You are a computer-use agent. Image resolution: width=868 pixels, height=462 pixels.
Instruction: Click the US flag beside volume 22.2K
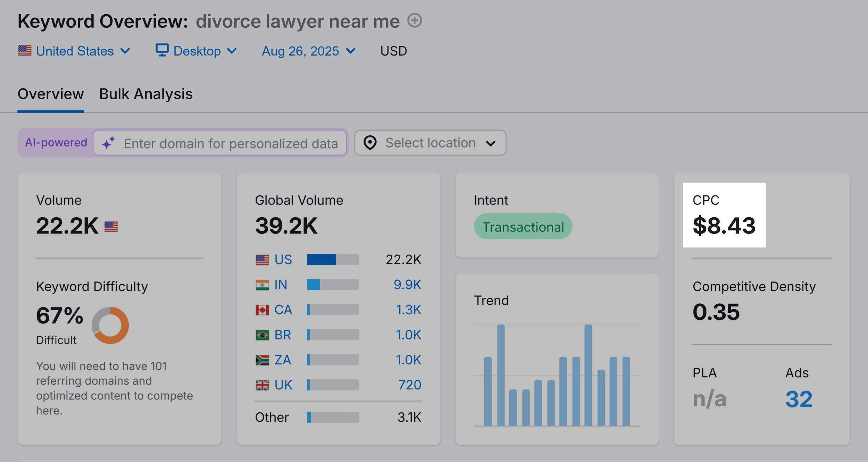[x=111, y=227]
